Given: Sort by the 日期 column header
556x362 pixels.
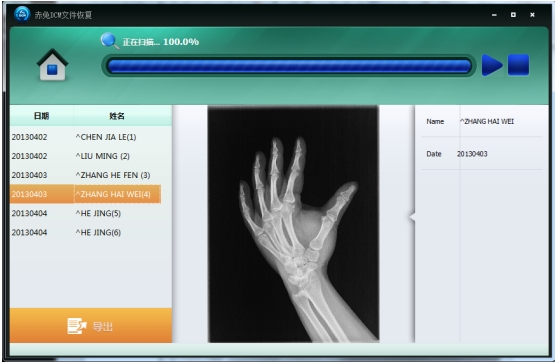Looking at the screenshot, I should pyautogui.click(x=41, y=116).
